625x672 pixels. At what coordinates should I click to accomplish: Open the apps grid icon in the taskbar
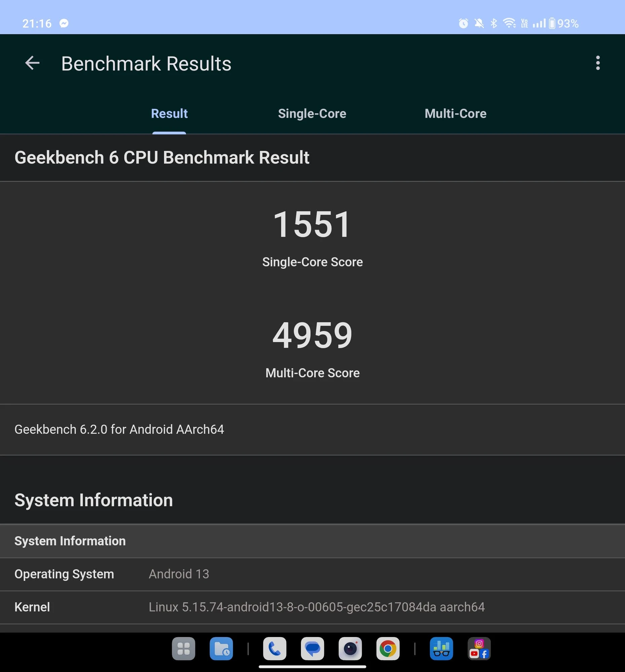183,649
